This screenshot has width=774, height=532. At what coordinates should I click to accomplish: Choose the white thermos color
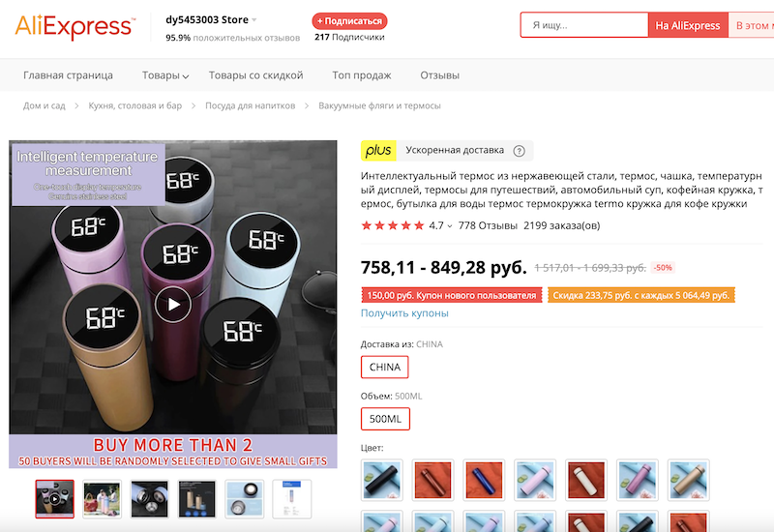point(586,480)
